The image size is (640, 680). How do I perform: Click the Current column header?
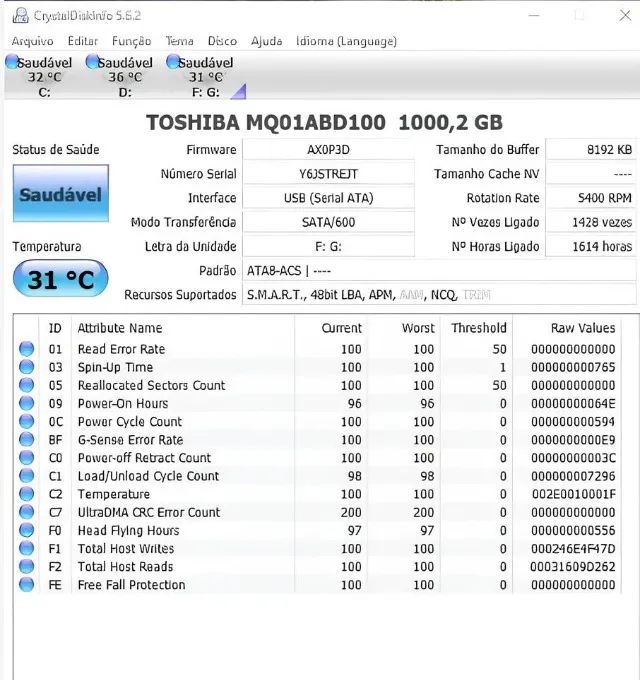tap(342, 328)
